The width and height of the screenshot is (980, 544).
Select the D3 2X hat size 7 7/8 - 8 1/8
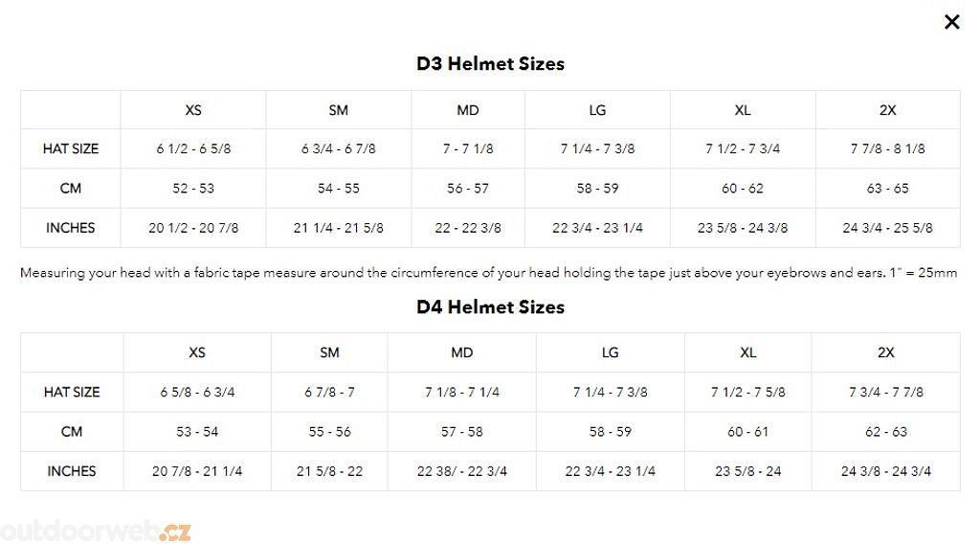887,148
